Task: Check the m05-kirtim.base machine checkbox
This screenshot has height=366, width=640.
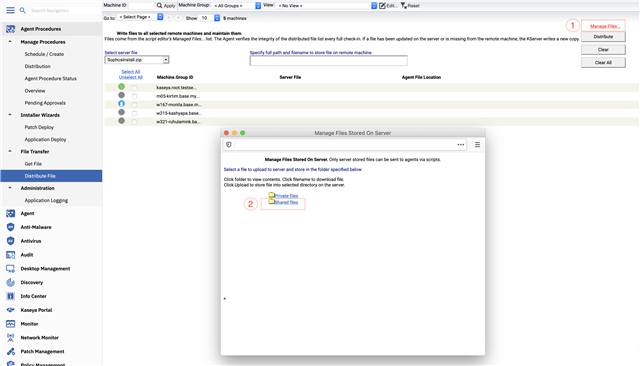Action: tap(135, 96)
